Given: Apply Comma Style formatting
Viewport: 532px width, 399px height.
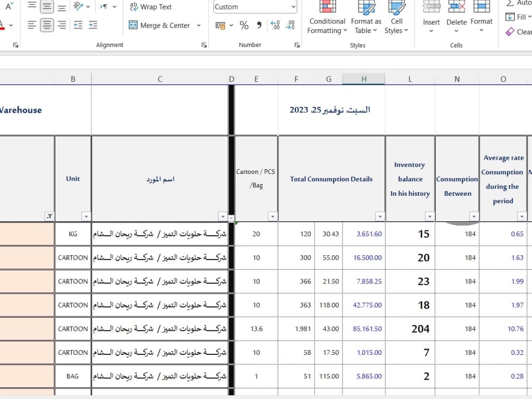Looking at the screenshot, I should click(x=259, y=25).
